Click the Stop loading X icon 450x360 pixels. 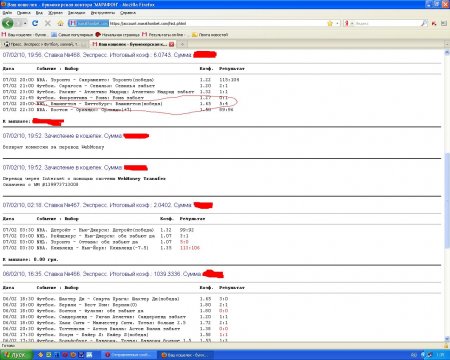[48, 23]
